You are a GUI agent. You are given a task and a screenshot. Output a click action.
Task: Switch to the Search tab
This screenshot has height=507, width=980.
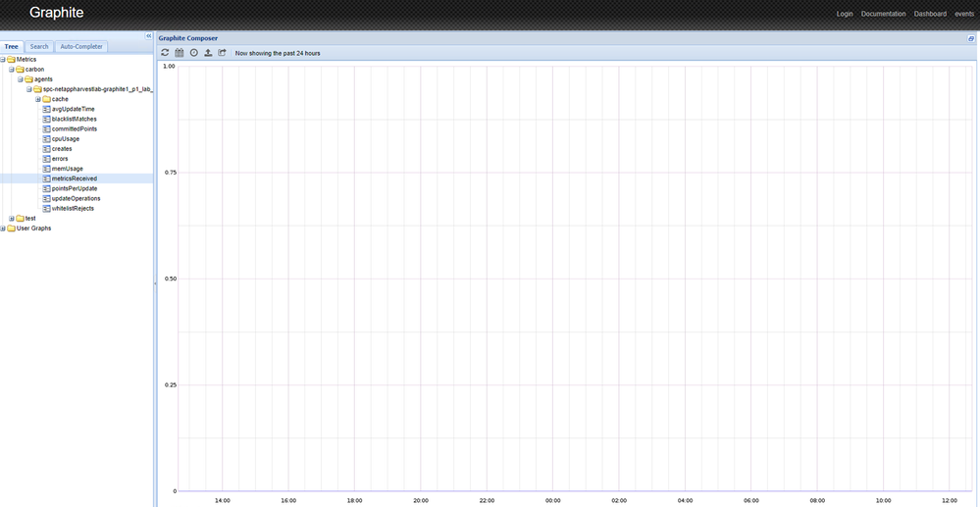coord(39,47)
